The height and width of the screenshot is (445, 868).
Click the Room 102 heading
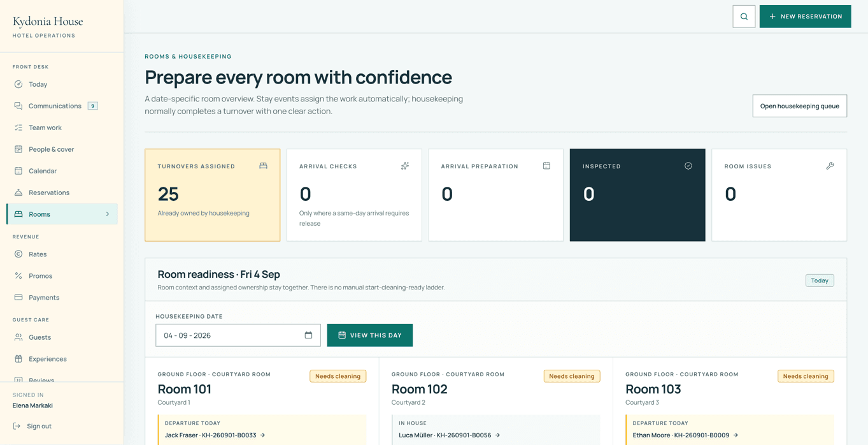419,389
